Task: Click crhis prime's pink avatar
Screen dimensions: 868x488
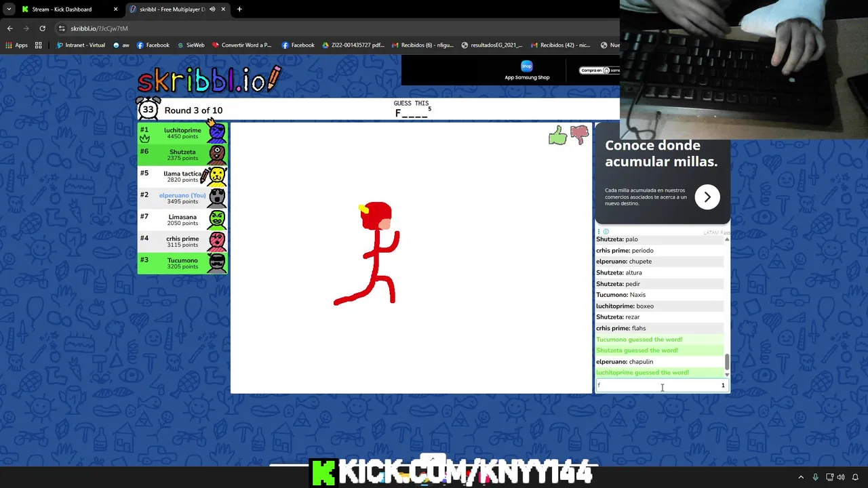Action: pyautogui.click(x=217, y=241)
